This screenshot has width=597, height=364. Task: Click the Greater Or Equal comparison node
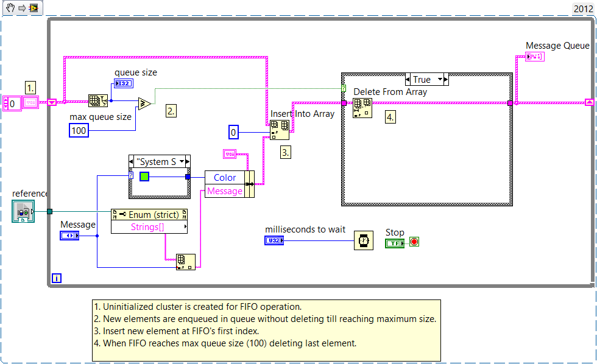pyautogui.click(x=145, y=103)
